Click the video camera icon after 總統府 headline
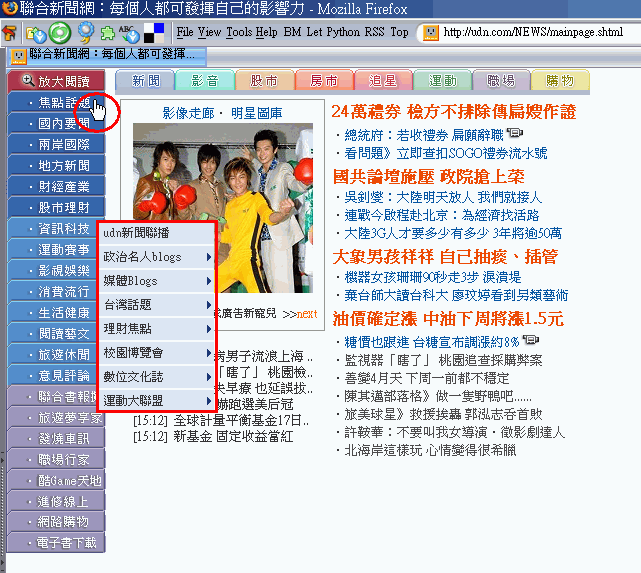641x573 pixels. [515, 133]
